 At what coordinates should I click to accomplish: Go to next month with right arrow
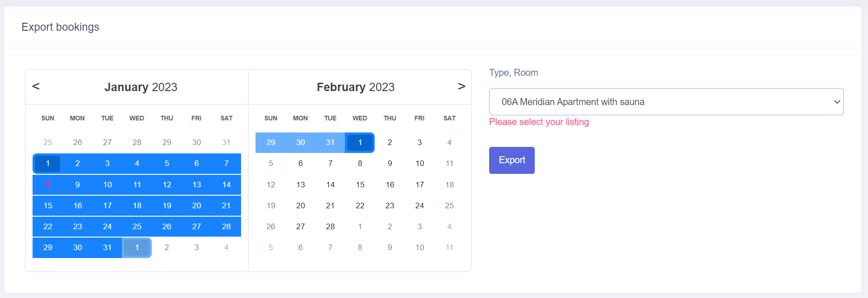461,86
